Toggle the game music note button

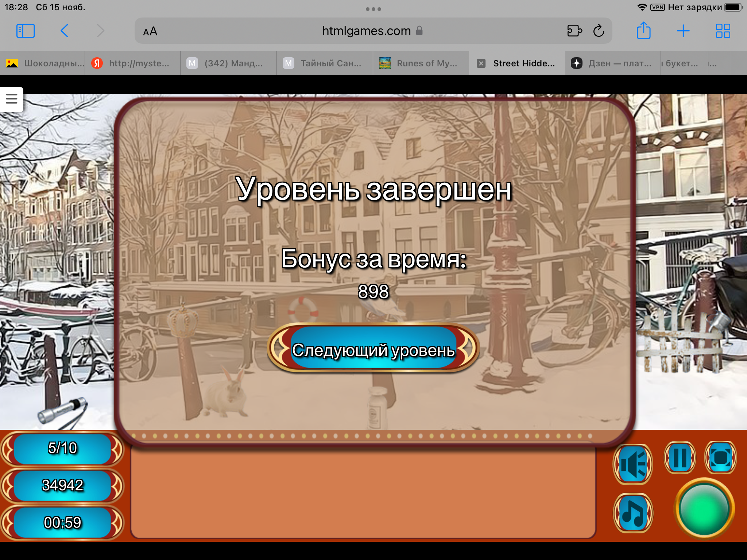(x=633, y=513)
